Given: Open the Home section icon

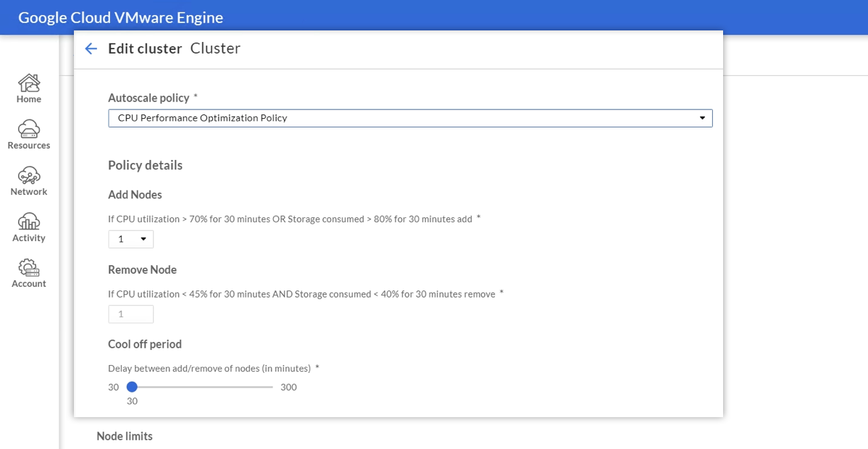Looking at the screenshot, I should tap(29, 83).
